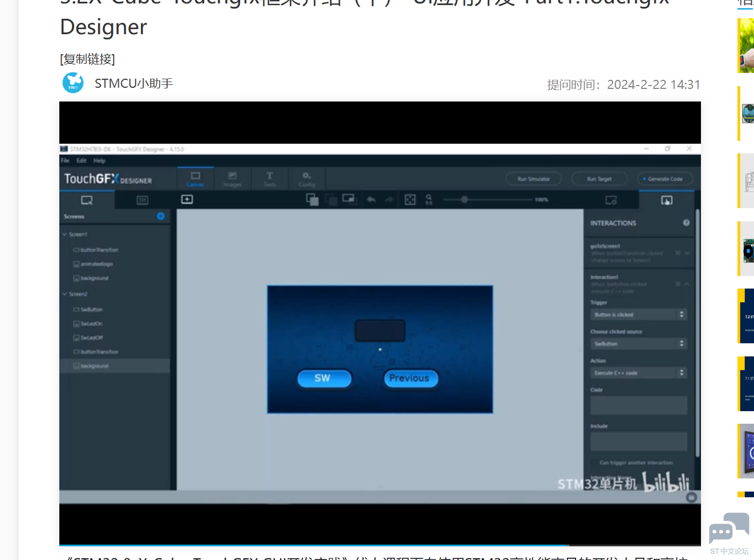Collapse the Interaction1 interaction
Screen dimensions: 754x560
click(x=687, y=283)
